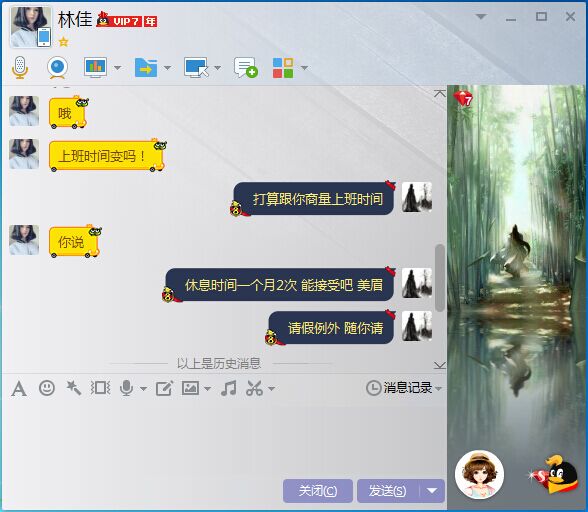Image resolution: width=588 pixels, height=512 pixels.
Task: Click the 关闭(C) button
Action: (x=318, y=491)
